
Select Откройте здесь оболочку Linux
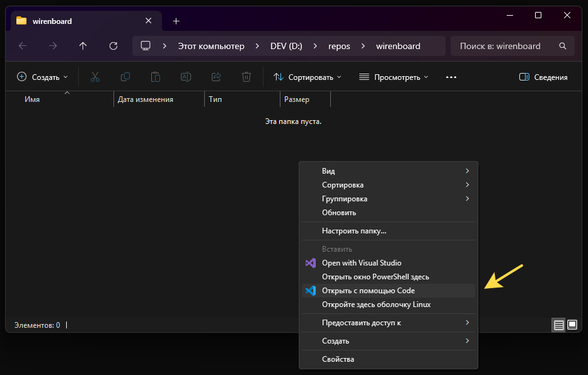pos(388,305)
